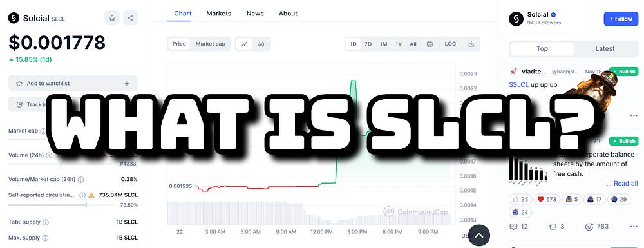Click the reaction emoji showing 24
Screen dimensions: 644x248
click(520, 213)
